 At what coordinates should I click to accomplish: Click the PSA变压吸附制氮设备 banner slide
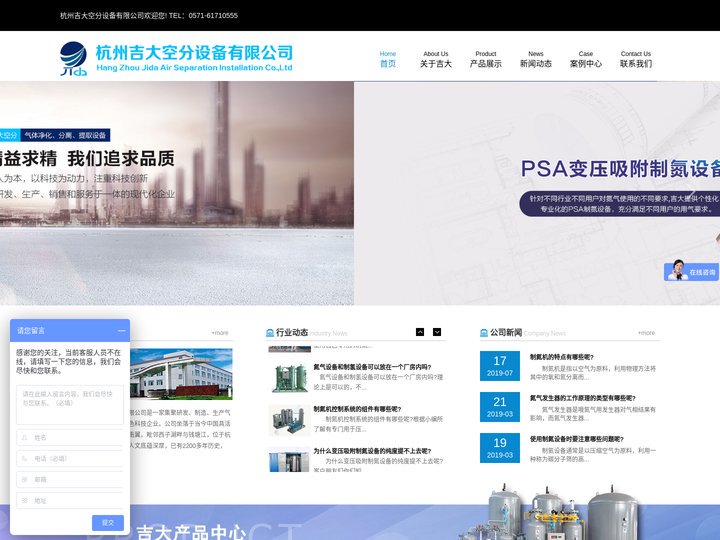[537, 193]
